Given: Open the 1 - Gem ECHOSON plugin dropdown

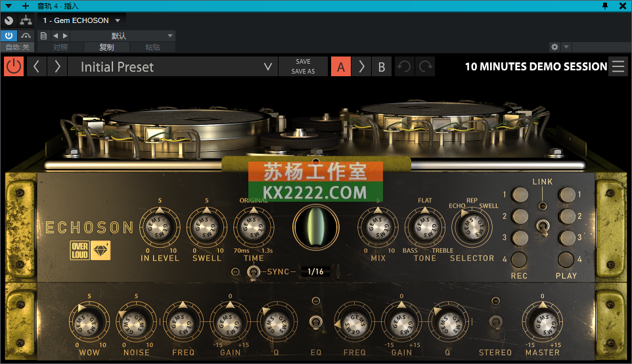Looking at the screenshot, I should click(x=82, y=20).
